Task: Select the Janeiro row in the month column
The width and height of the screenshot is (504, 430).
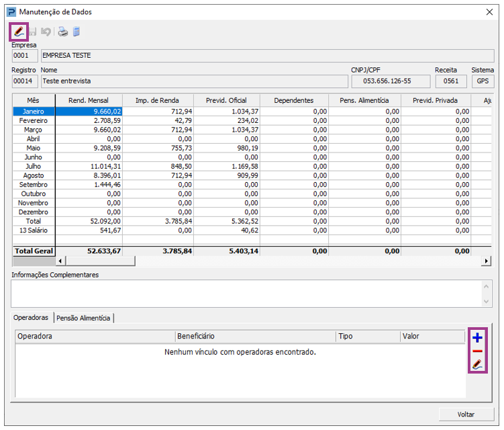Action: pos(34,112)
